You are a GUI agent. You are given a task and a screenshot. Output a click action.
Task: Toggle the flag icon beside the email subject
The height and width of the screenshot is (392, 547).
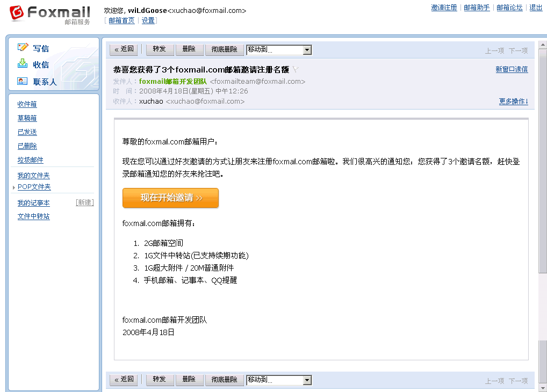296,69
